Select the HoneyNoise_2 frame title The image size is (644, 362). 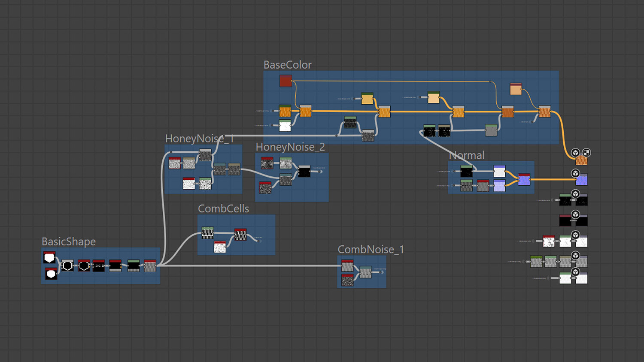tap(290, 147)
